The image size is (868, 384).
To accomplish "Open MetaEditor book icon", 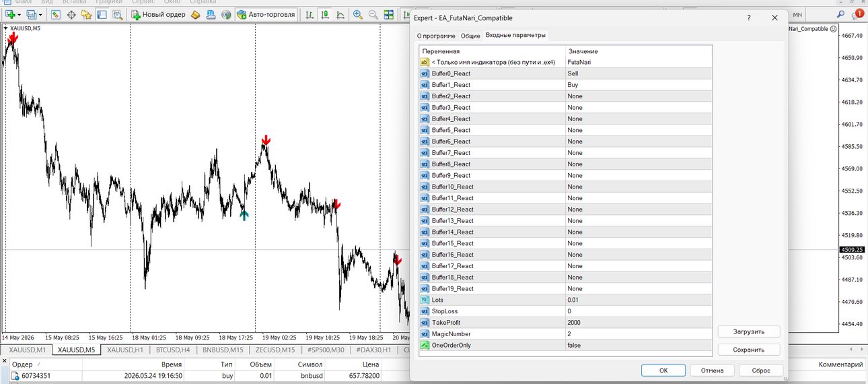I will (195, 14).
